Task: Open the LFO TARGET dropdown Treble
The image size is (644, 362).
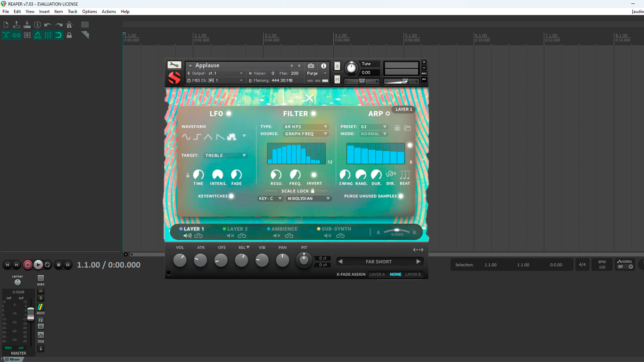Action: coord(226,156)
